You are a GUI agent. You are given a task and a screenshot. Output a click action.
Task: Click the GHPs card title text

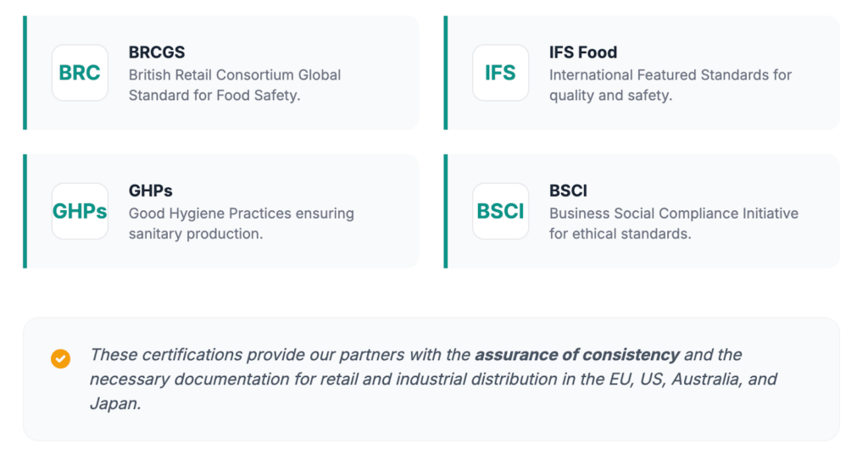click(x=151, y=191)
